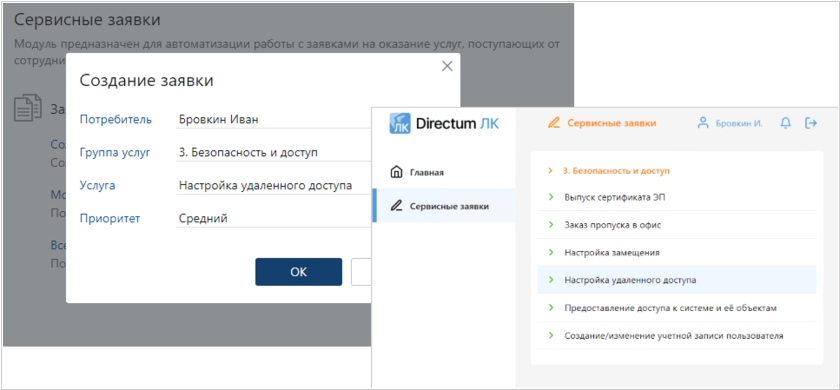Open the Услуга field Настройка удаленного доступа

[x=273, y=186]
